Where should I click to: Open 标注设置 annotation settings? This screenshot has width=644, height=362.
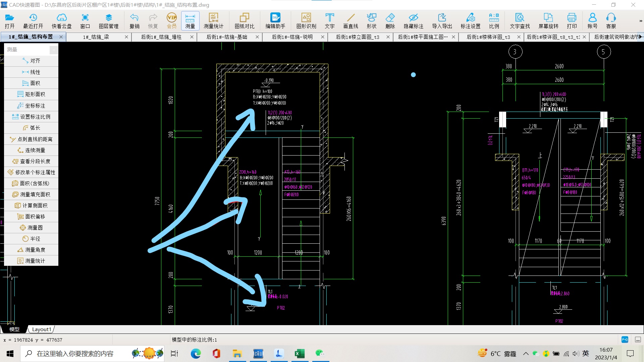coord(471,21)
